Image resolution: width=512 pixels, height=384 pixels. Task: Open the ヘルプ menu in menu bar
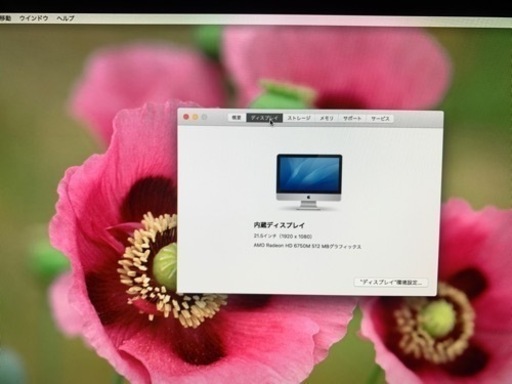(x=65, y=18)
